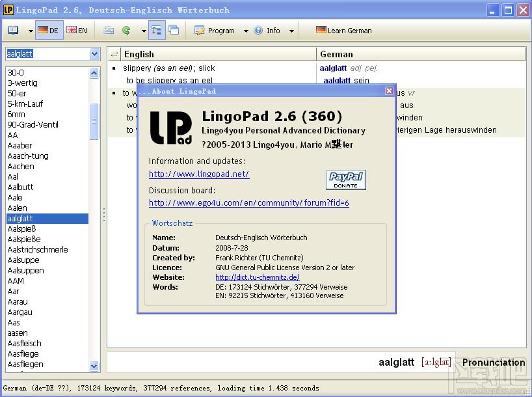Viewport: 532px width, 397px height.
Task: Switch to the EN English language toggle
Action: click(x=77, y=31)
